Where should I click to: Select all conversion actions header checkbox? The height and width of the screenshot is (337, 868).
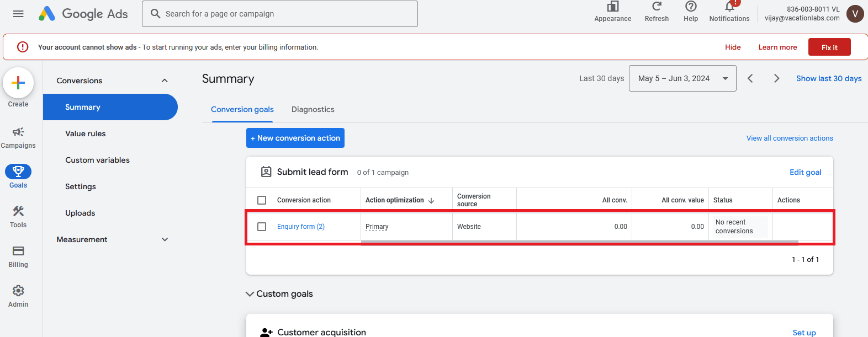262,200
